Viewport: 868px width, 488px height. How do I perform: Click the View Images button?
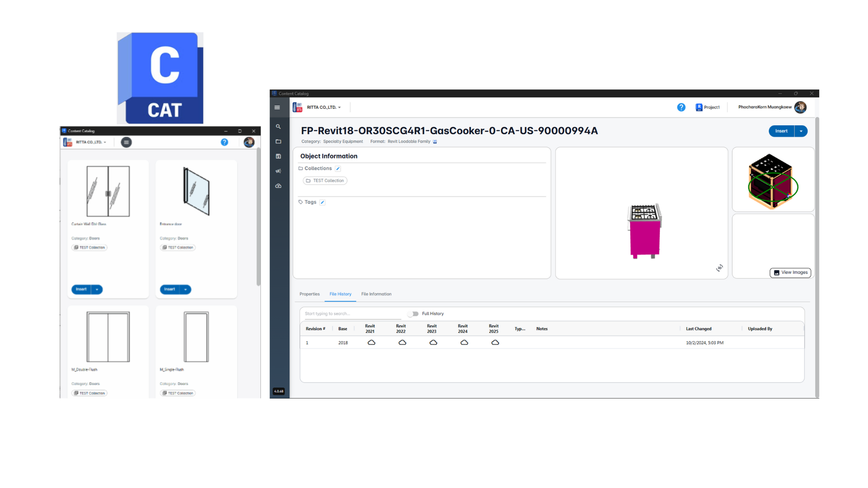791,273
